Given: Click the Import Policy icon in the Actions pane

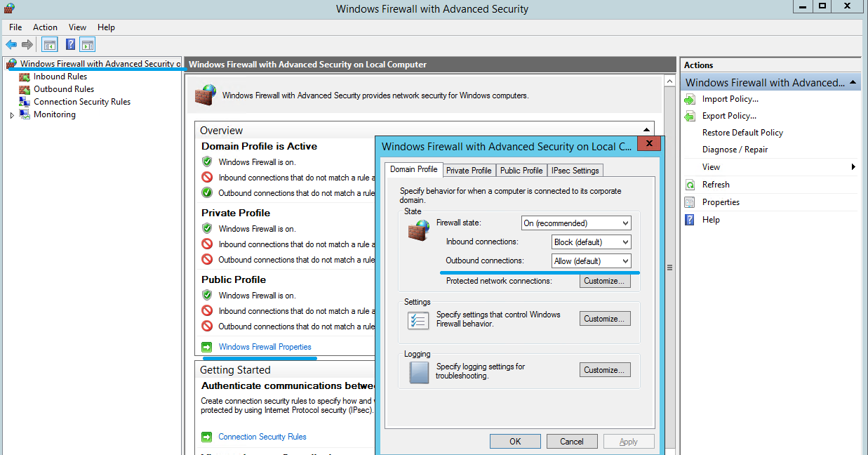Looking at the screenshot, I should [689, 99].
